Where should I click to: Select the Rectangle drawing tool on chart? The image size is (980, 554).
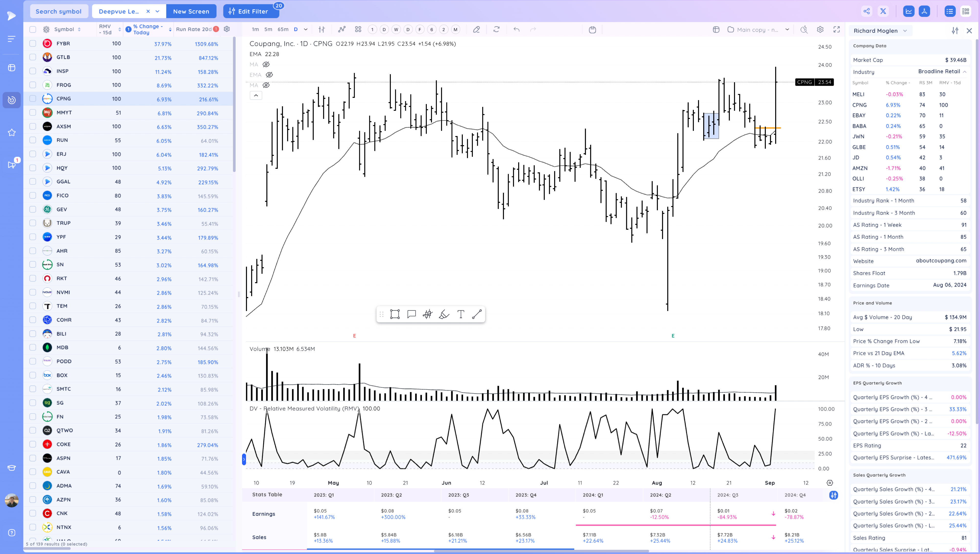(x=395, y=314)
